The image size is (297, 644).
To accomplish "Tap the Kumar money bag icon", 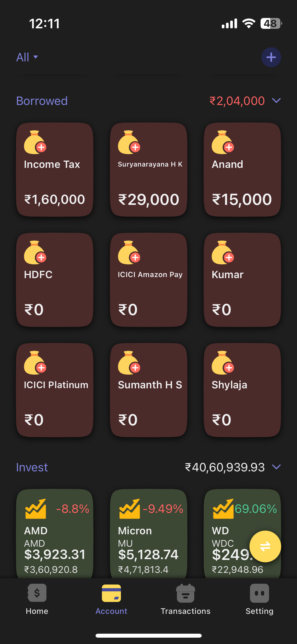I will pyautogui.click(x=223, y=253).
